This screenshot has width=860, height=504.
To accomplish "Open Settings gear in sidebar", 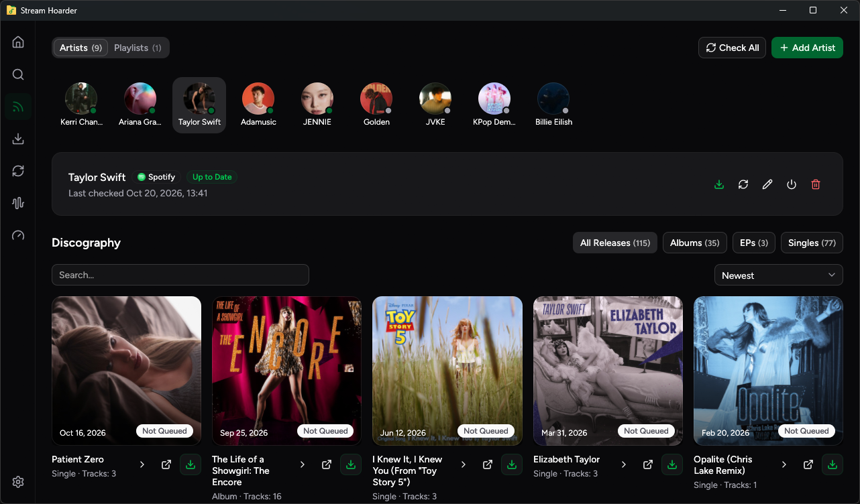I will (x=18, y=482).
